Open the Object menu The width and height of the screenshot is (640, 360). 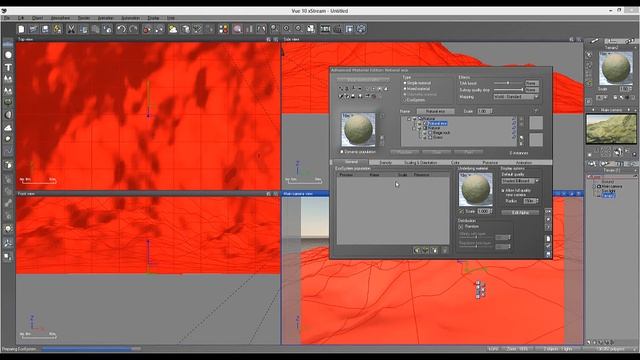(x=37, y=18)
